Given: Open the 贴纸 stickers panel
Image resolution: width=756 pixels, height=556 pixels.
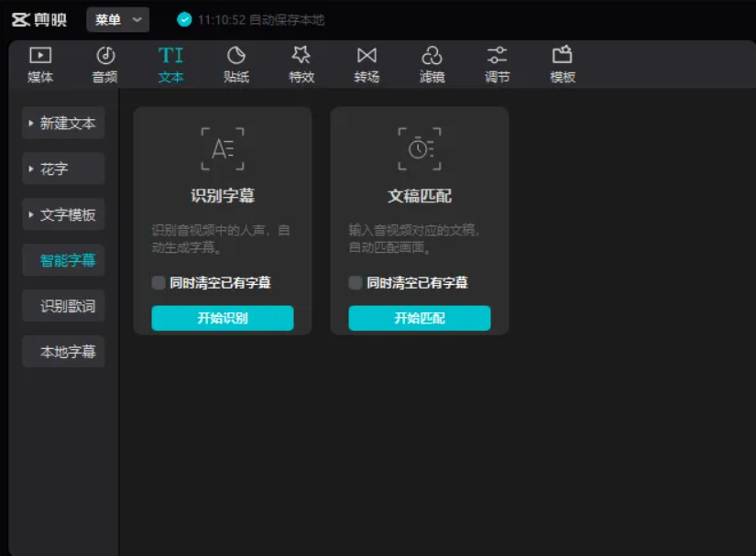Looking at the screenshot, I should [236, 64].
